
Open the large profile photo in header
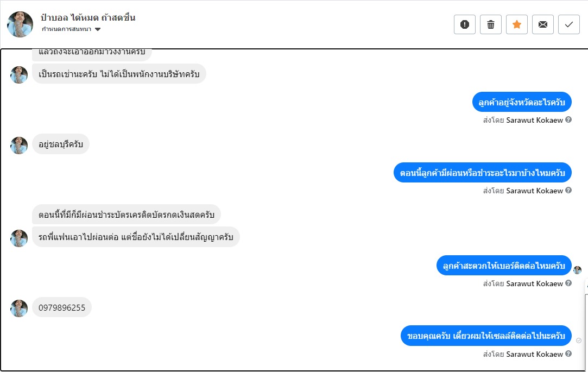20,24
